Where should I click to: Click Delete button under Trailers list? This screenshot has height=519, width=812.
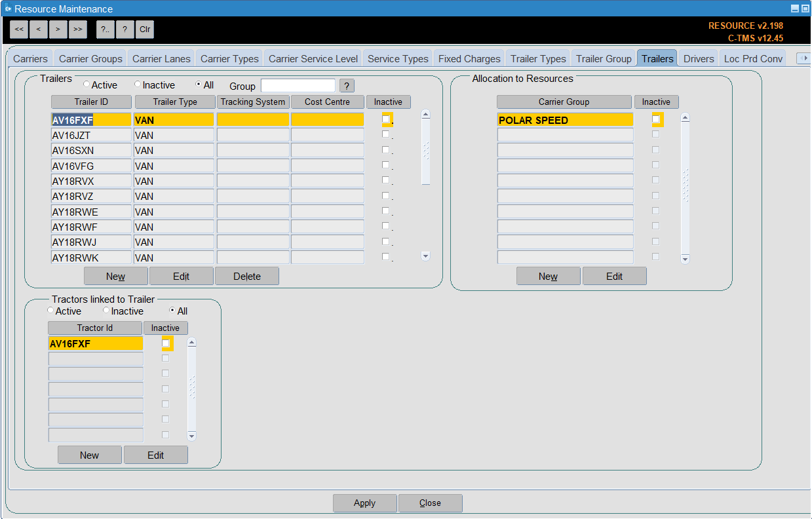click(247, 276)
